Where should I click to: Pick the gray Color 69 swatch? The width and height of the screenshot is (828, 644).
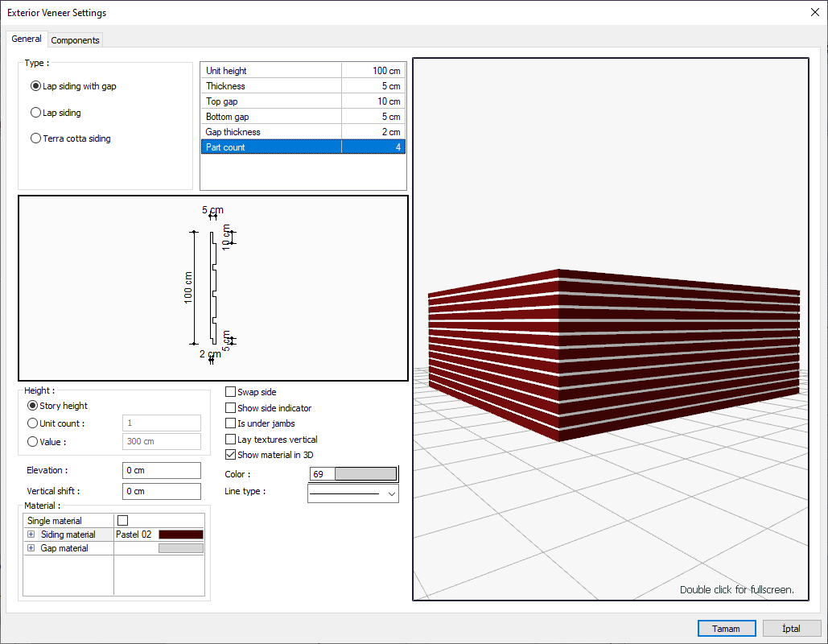pos(365,474)
